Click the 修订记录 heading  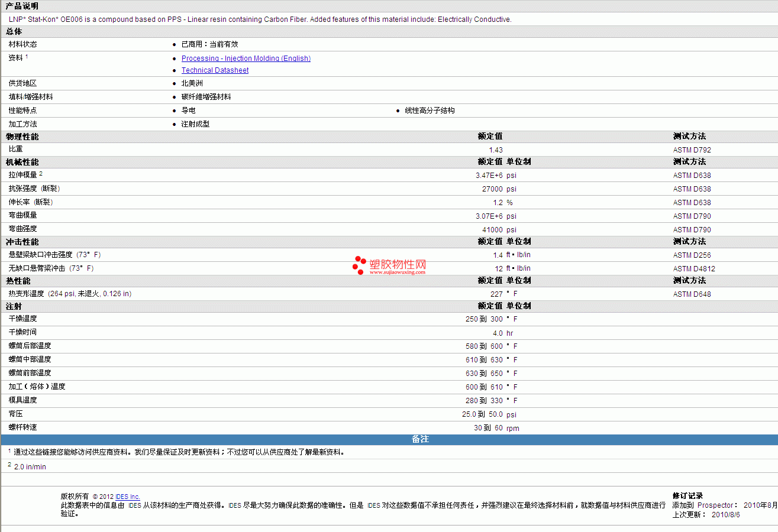pyautogui.click(x=687, y=496)
